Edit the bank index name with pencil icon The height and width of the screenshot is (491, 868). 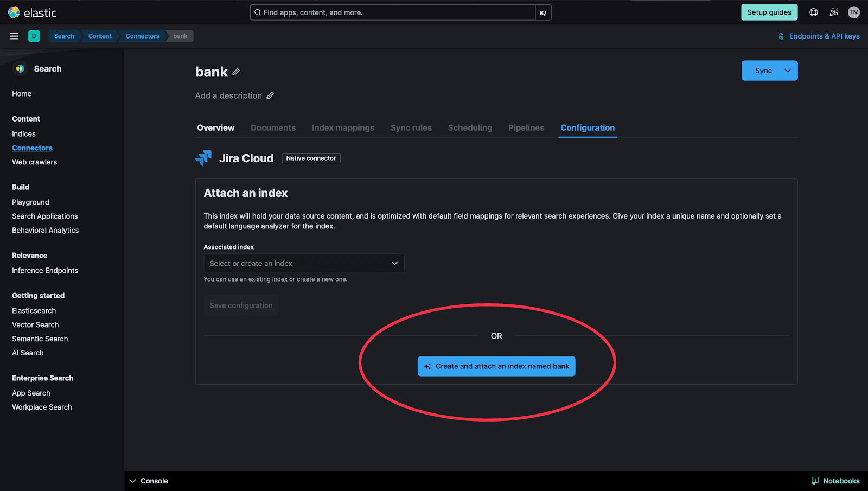pos(236,72)
